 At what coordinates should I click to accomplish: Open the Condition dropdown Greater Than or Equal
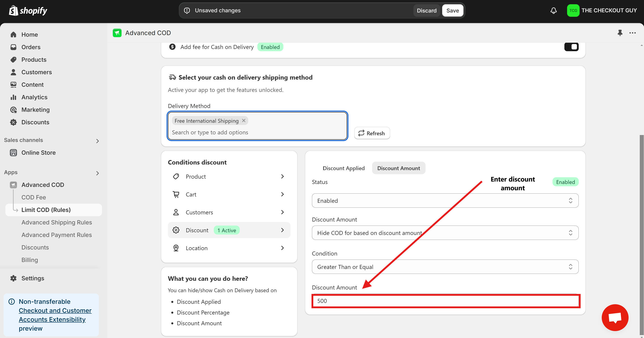[445, 267]
